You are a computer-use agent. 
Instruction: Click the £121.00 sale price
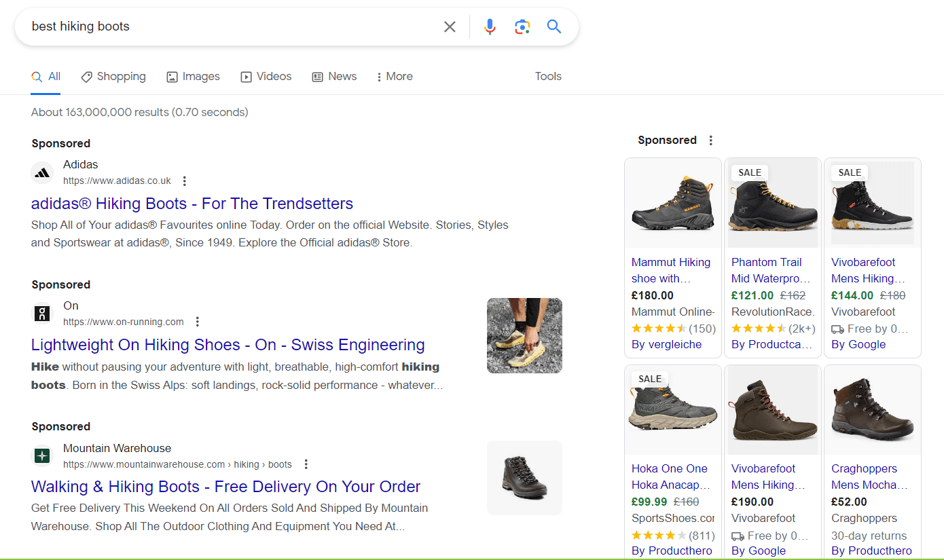(752, 295)
